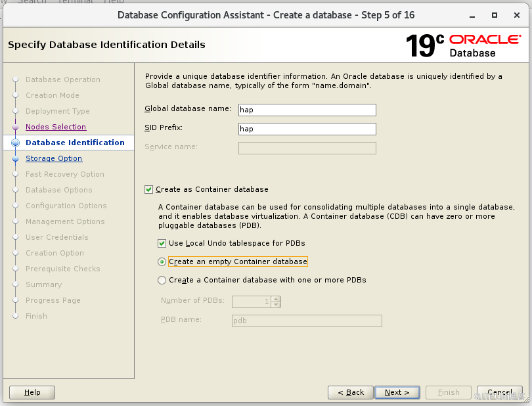Close the Database Configuration Assistant window
532x406 pixels.
click(x=517, y=15)
